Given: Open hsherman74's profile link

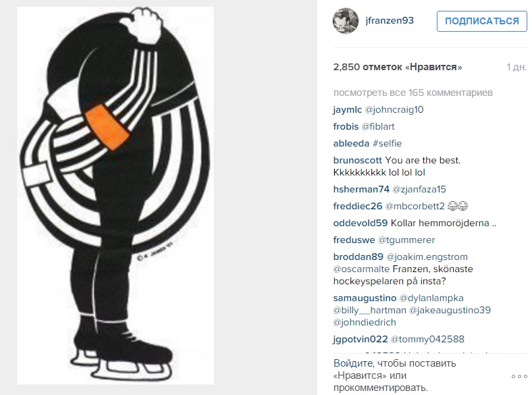Looking at the screenshot, I should (x=361, y=189).
